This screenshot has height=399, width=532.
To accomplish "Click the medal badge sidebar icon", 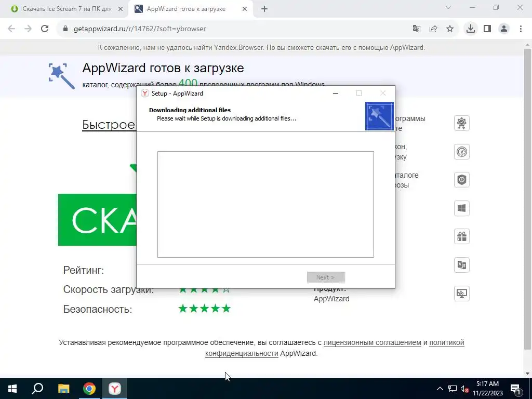I will pos(462,123).
